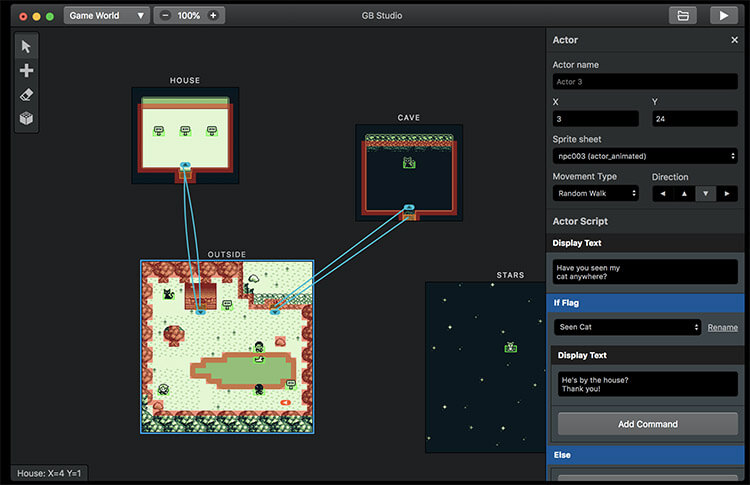Viewport: 750px width, 485px height.
Task: Select first Display Text event header
Action: pos(645,243)
